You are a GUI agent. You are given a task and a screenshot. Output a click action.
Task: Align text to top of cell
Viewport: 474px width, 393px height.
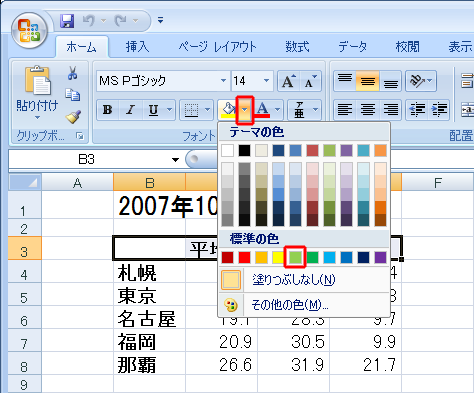pyautogui.click(x=345, y=81)
